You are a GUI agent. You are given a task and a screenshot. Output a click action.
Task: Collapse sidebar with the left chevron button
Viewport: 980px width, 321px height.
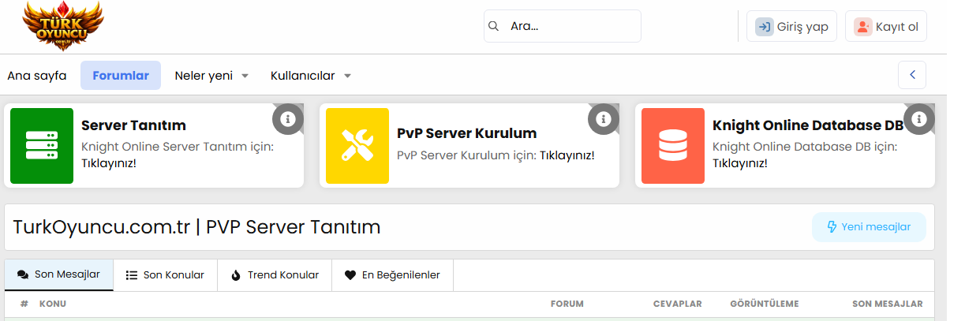pyautogui.click(x=912, y=75)
